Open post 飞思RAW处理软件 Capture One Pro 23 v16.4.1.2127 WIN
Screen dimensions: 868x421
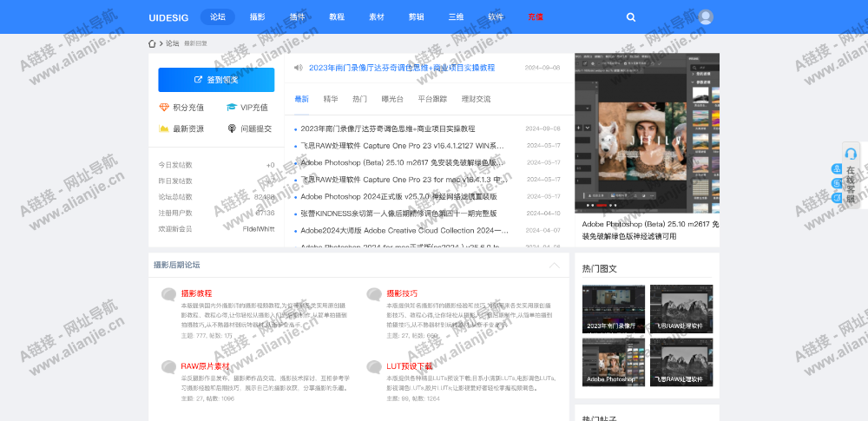point(403,146)
